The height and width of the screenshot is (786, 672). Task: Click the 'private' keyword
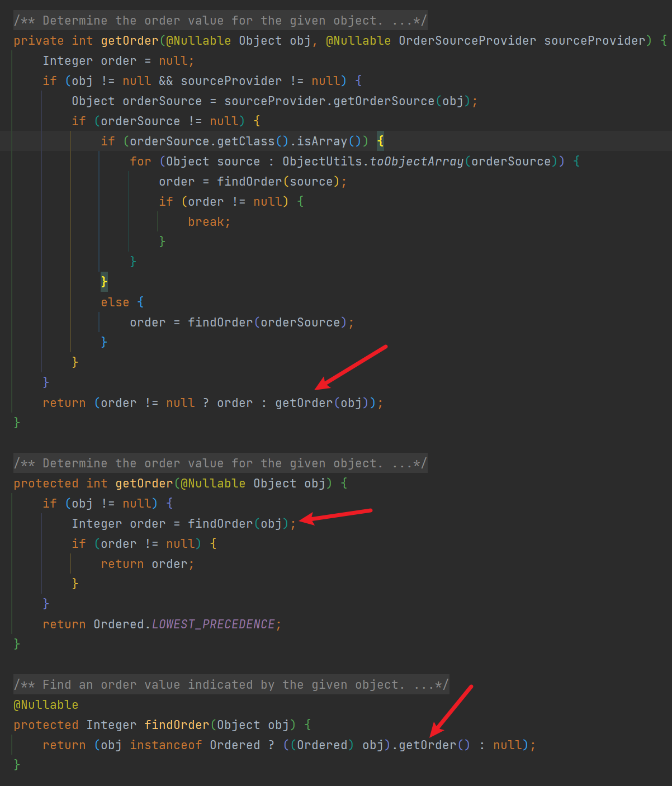[39, 41]
